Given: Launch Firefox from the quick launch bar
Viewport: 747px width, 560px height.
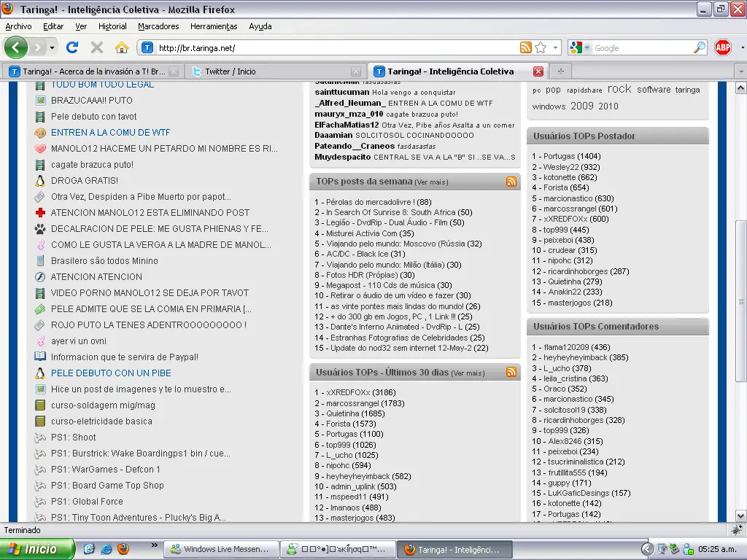Looking at the screenshot, I should point(123,549).
